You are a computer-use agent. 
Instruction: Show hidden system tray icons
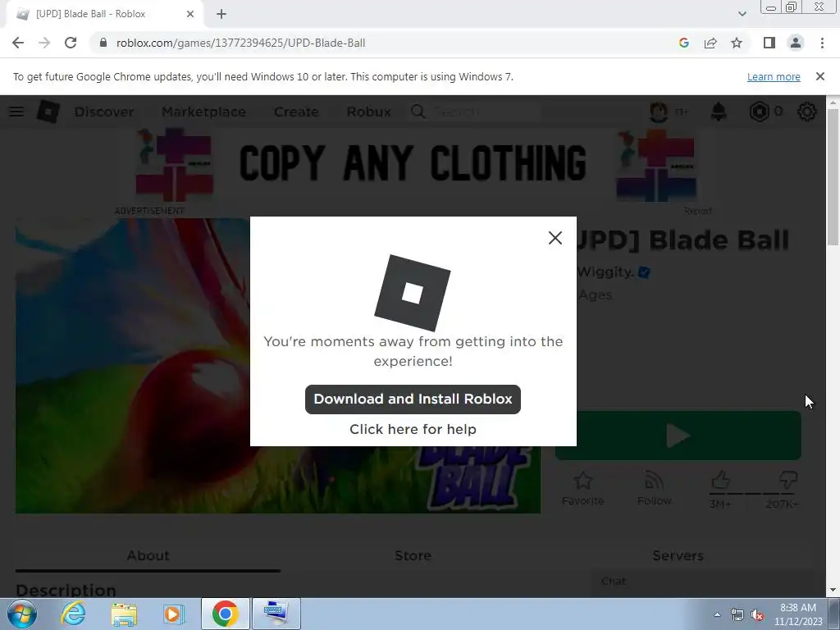(x=717, y=614)
